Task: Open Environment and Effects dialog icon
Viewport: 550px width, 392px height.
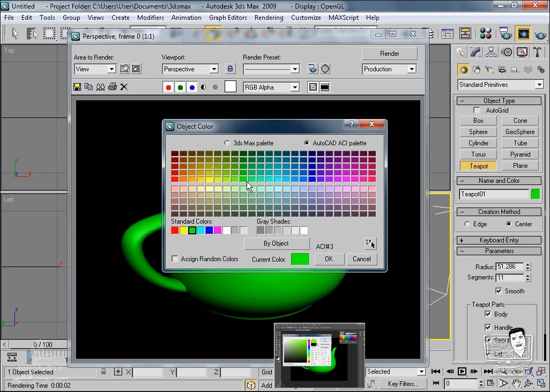Action: [325, 69]
